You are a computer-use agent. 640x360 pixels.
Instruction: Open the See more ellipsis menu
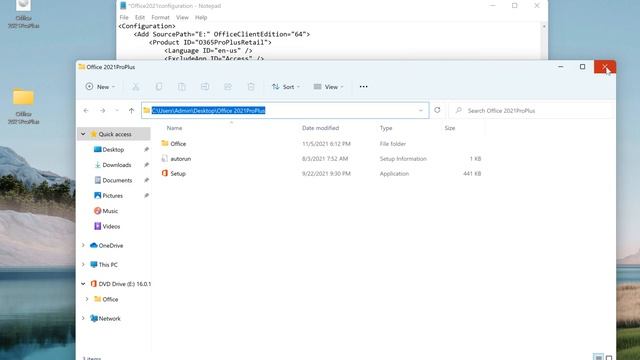[363, 87]
